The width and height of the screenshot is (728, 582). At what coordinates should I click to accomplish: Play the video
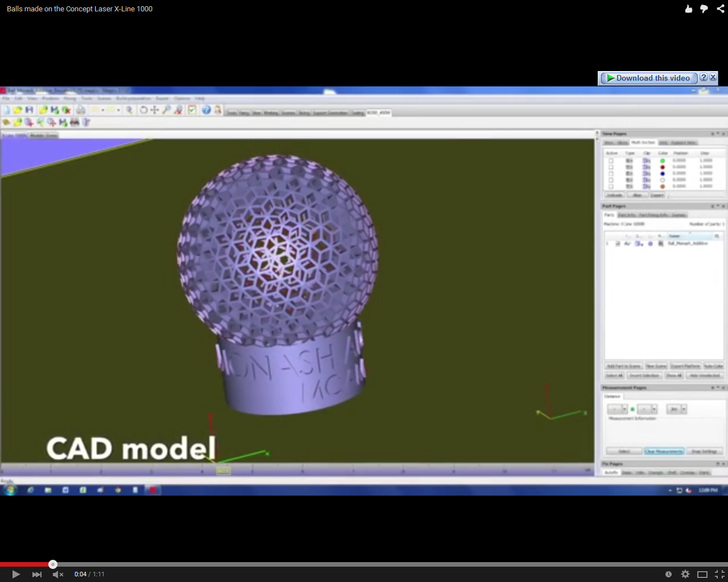point(16,574)
